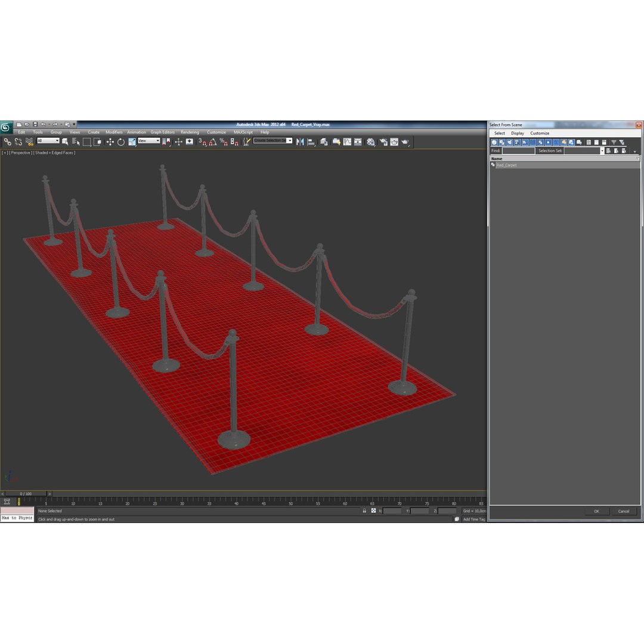Screen dimensions: 644x644
Task: Select the Select and Link chain tool
Action: 7,142
